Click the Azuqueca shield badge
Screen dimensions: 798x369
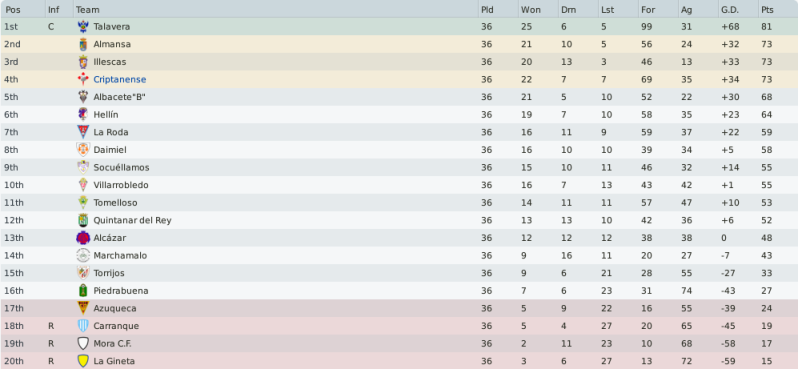[83, 308]
